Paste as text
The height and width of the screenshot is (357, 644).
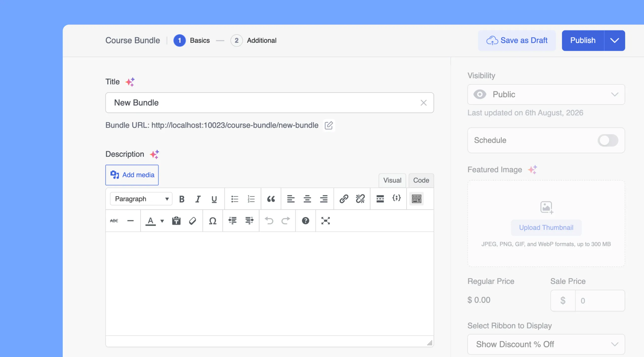point(176,221)
